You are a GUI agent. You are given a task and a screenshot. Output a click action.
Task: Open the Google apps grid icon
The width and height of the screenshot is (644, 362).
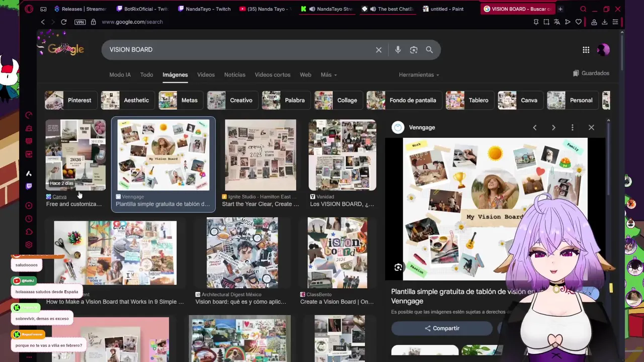[586, 50]
